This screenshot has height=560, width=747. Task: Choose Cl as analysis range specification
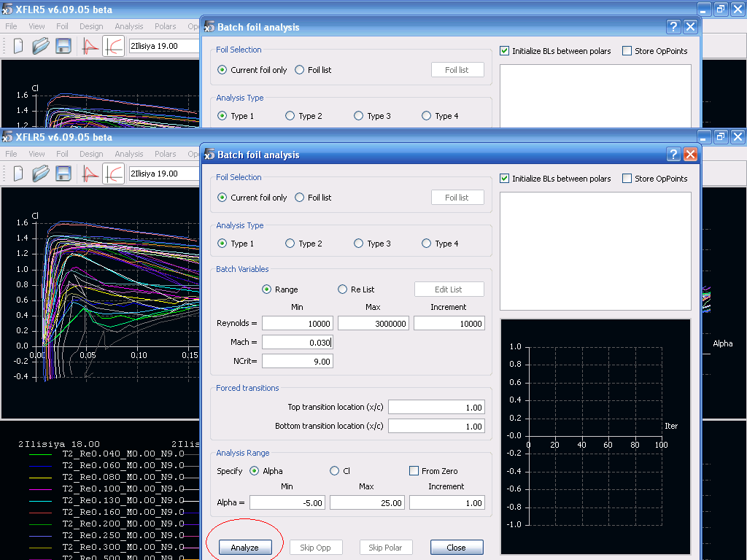tap(335, 471)
